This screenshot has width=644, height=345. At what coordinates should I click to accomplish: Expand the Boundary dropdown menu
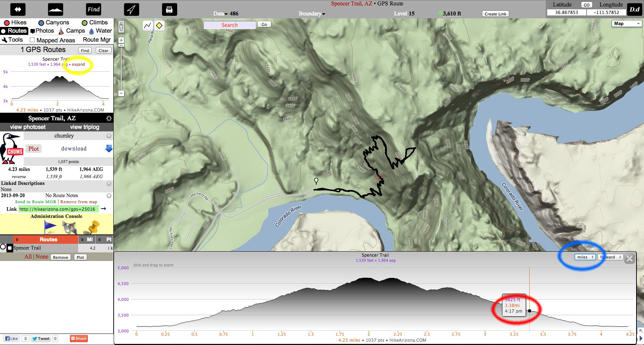click(312, 14)
